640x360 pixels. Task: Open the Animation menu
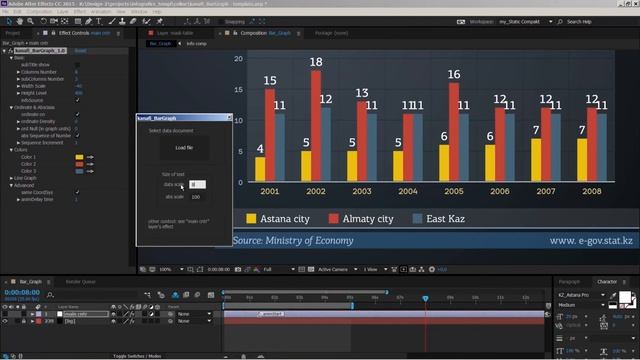click(101, 12)
